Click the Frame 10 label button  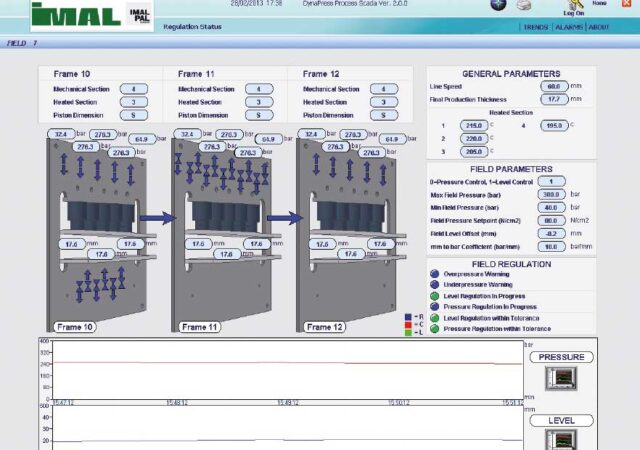pyautogui.click(x=73, y=327)
